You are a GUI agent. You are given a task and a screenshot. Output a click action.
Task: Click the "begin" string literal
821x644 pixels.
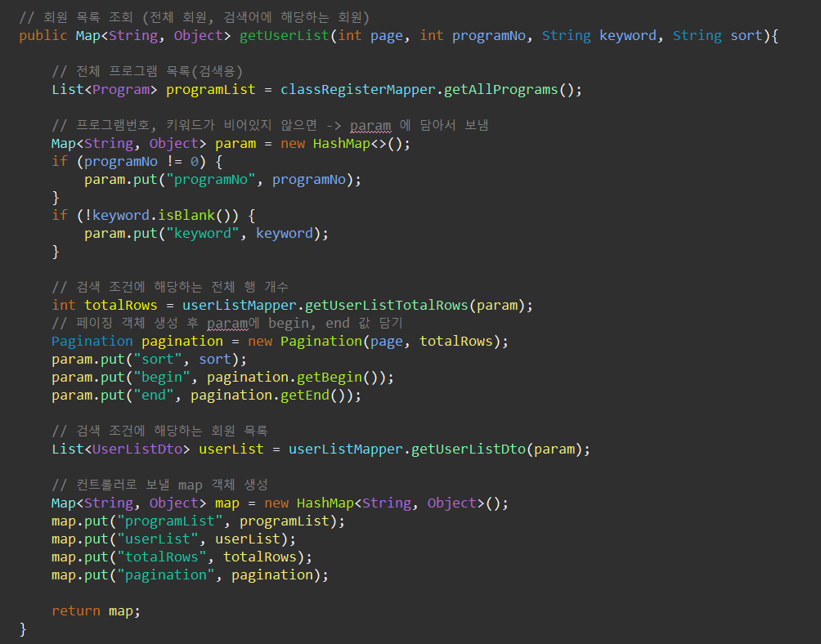[x=162, y=378]
